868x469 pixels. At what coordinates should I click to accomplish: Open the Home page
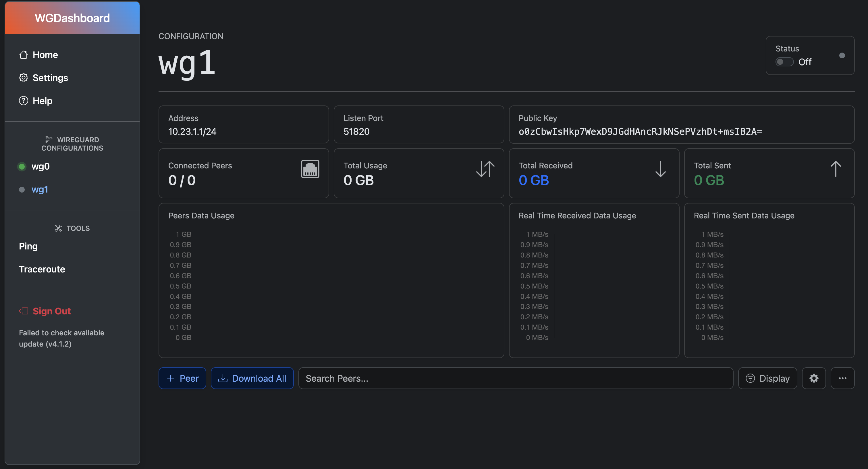(x=45, y=55)
